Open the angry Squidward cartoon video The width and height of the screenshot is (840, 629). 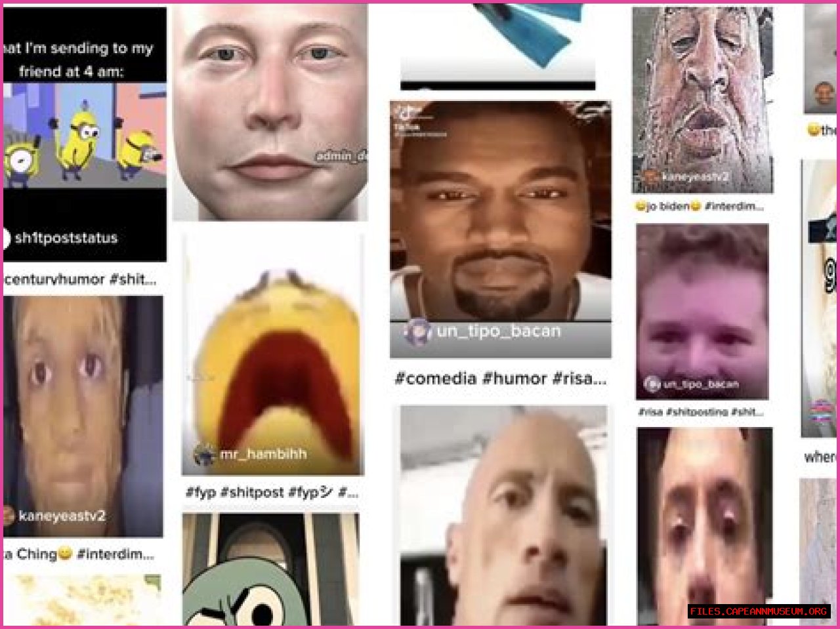tap(270, 569)
